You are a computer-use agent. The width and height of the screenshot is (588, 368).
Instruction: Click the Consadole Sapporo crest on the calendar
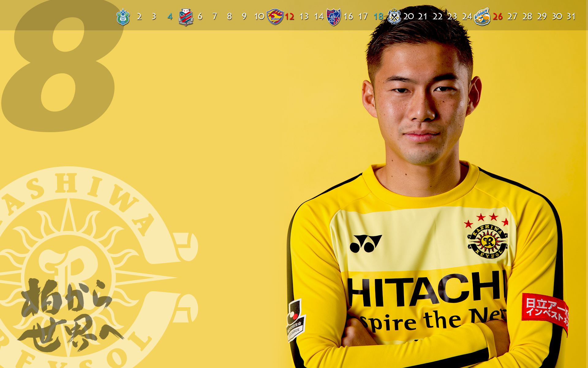[186, 17]
